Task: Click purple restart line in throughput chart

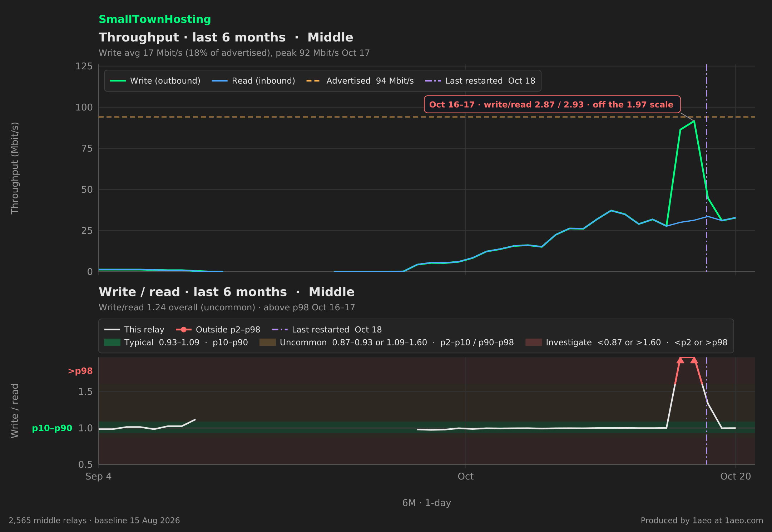Action: [707, 168]
